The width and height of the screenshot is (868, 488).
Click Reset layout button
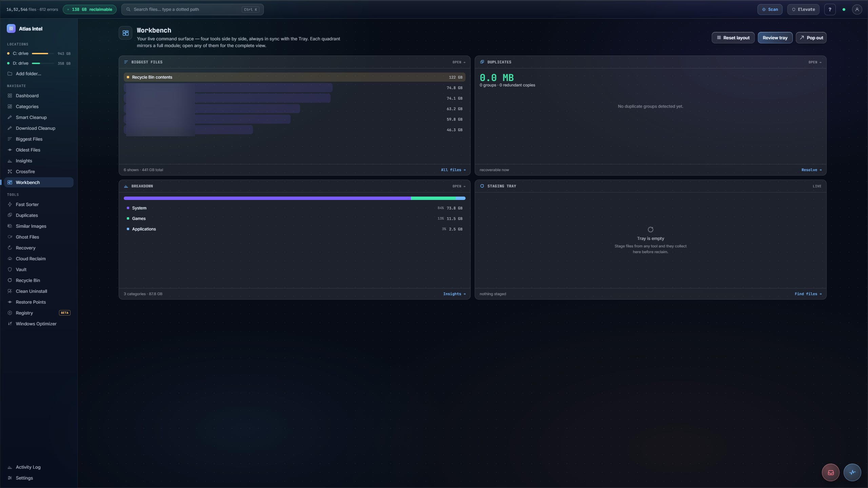(733, 38)
